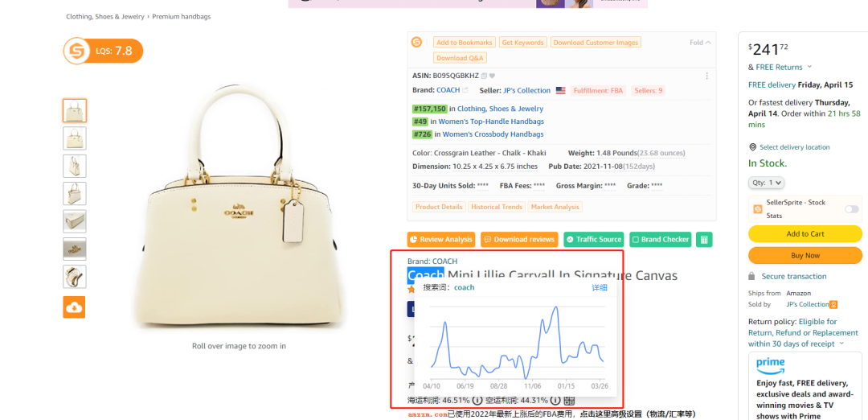Screen dimensions: 868x420
Task: Expand the FREE Returns details
Action: pyautogui.click(x=809, y=67)
